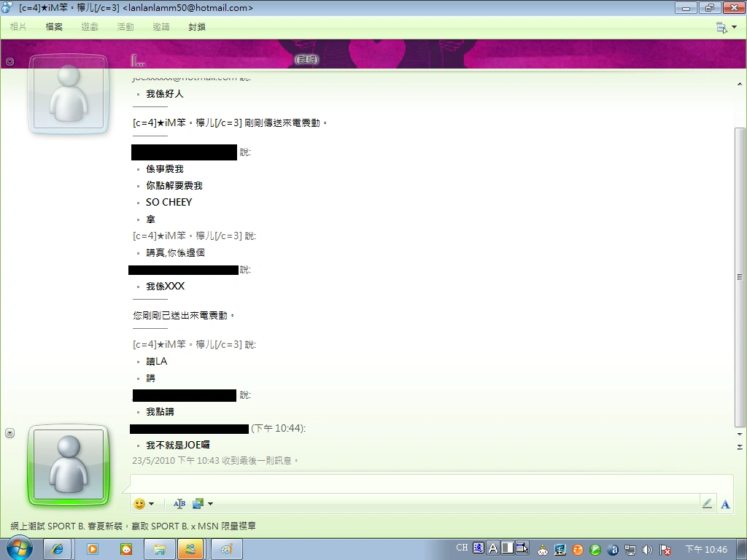Open the font style letter A icon
Image resolution: width=747 pixels, height=560 pixels.
click(725, 504)
